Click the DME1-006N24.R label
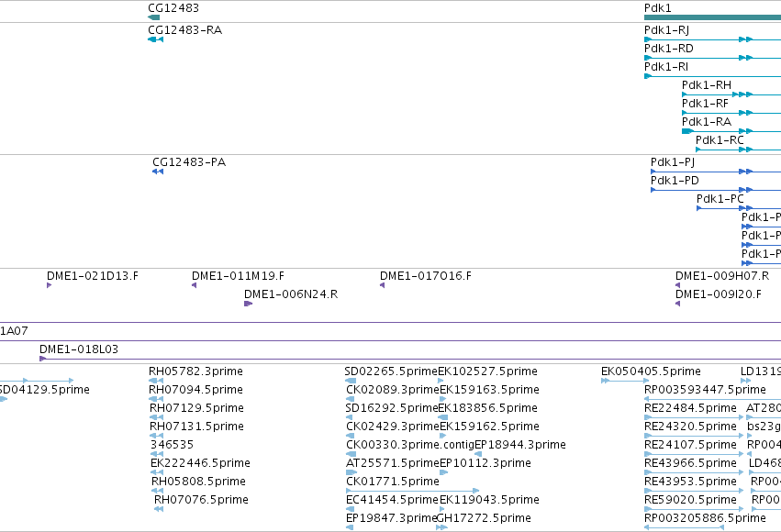The height and width of the screenshot is (532, 781). click(291, 294)
